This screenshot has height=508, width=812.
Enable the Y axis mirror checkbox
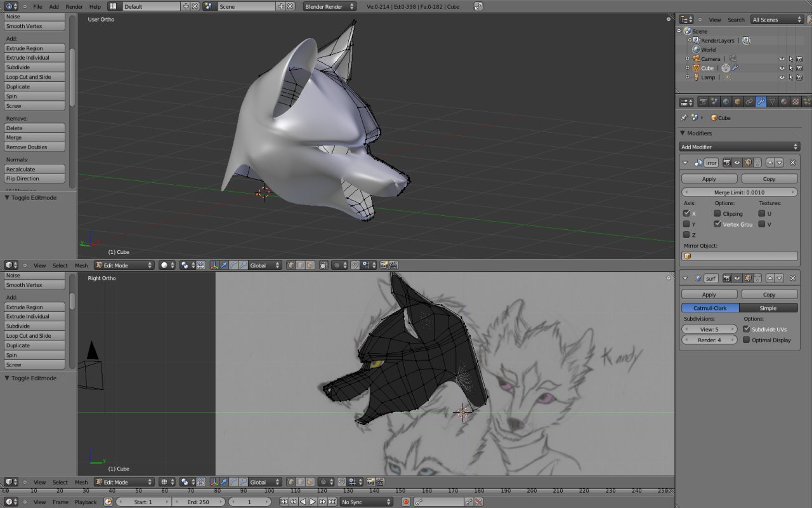(x=686, y=224)
